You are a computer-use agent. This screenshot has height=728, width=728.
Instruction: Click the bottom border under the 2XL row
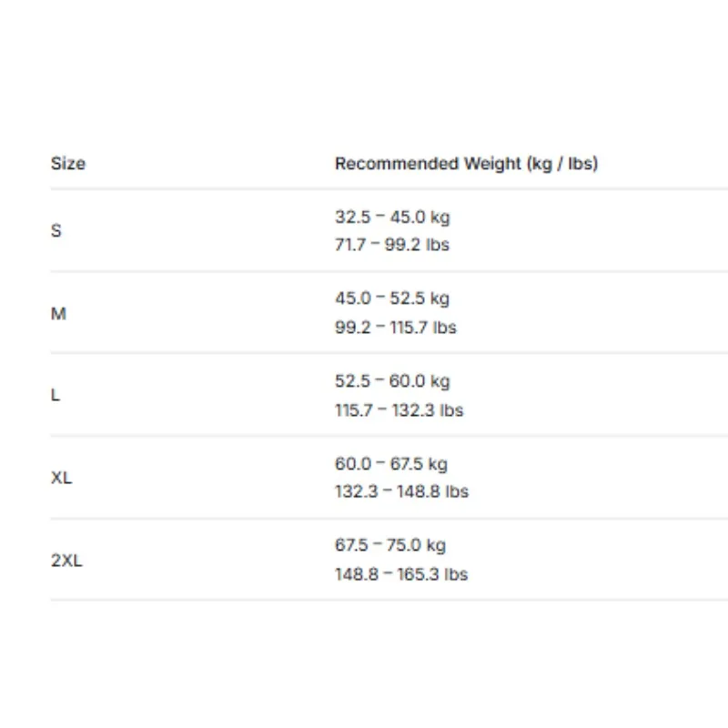pyautogui.click(x=389, y=600)
